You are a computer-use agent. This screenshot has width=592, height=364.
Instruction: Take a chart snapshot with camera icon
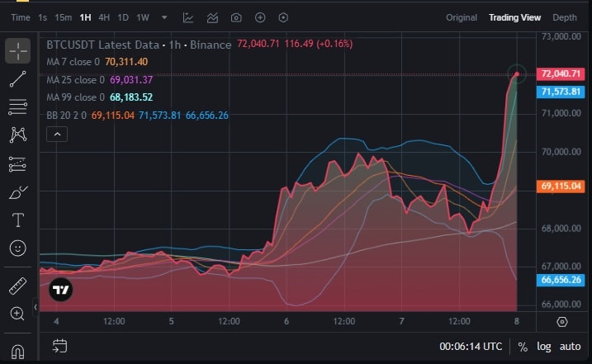click(x=236, y=17)
